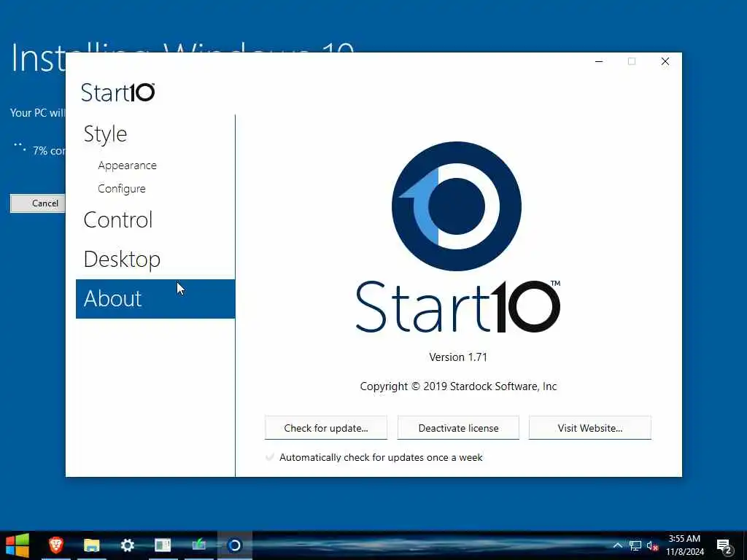Minimize the Start10 window

[x=599, y=61]
